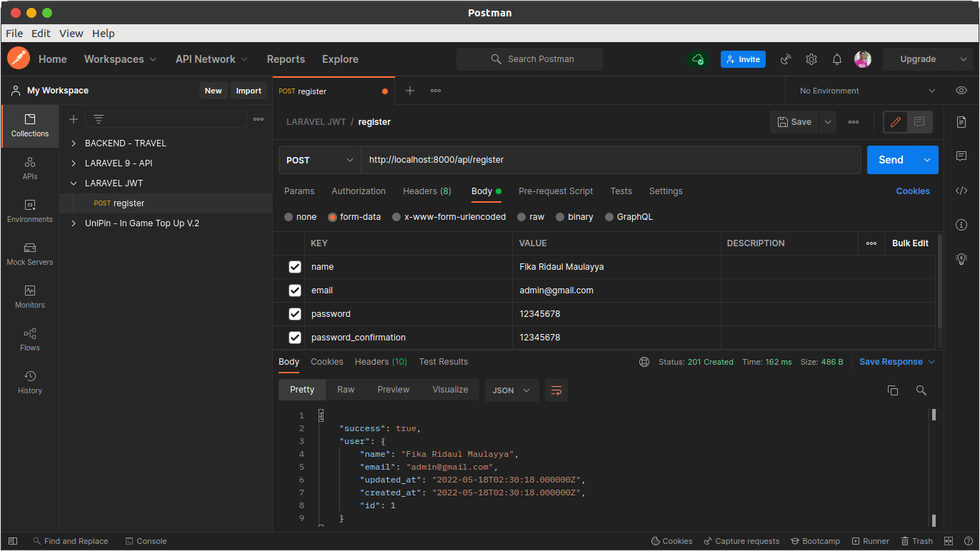
Task: Switch to the Authorization tab
Action: tap(359, 191)
